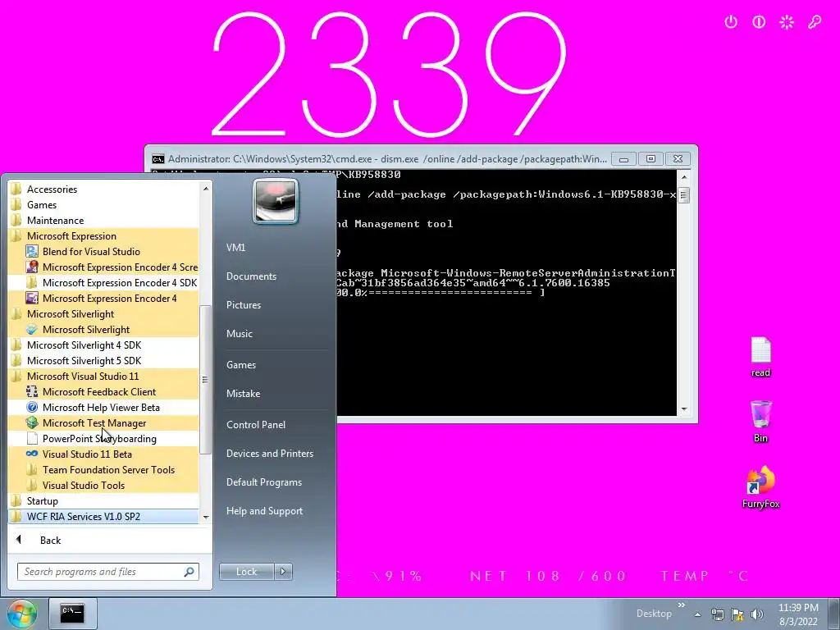Image resolution: width=840 pixels, height=630 pixels.
Task: Click the programs list scrollbar thumb
Action: click(204, 380)
